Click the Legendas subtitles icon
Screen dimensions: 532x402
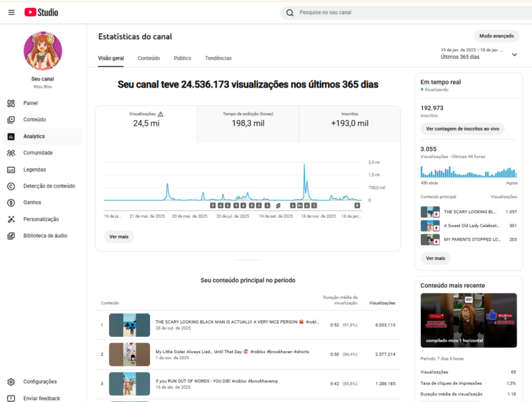(x=11, y=170)
